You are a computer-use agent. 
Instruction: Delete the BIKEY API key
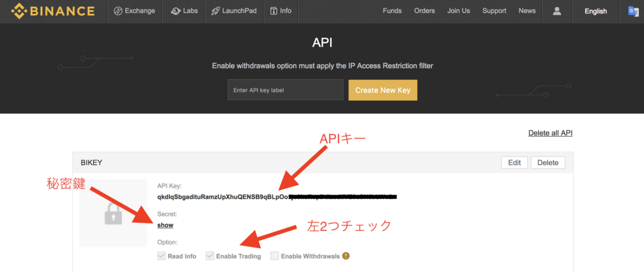548,162
